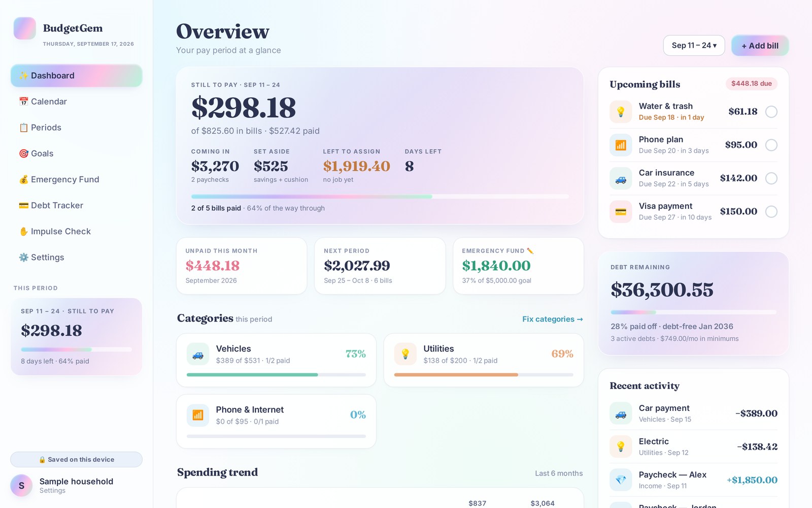
Task: Mark Phone plan bill as paid
Action: (x=771, y=145)
